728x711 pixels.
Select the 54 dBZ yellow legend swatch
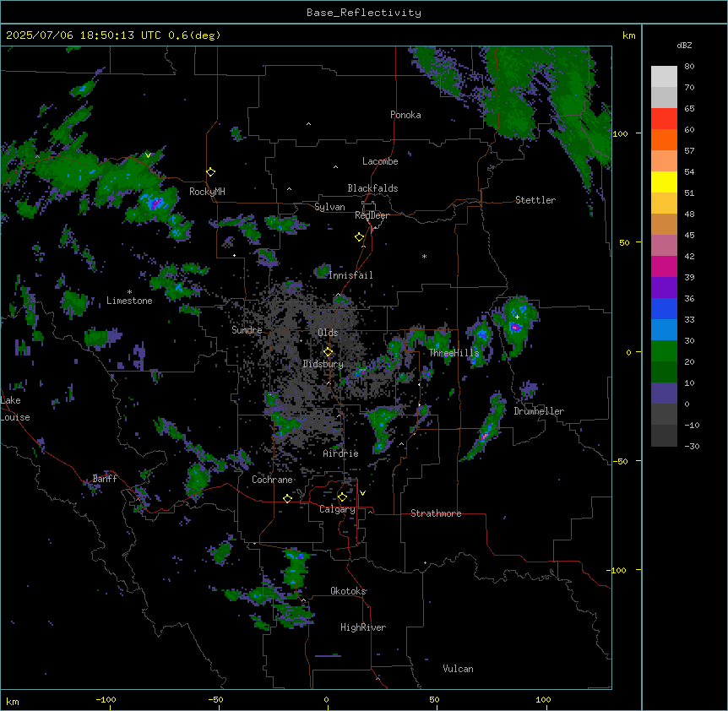coord(664,182)
